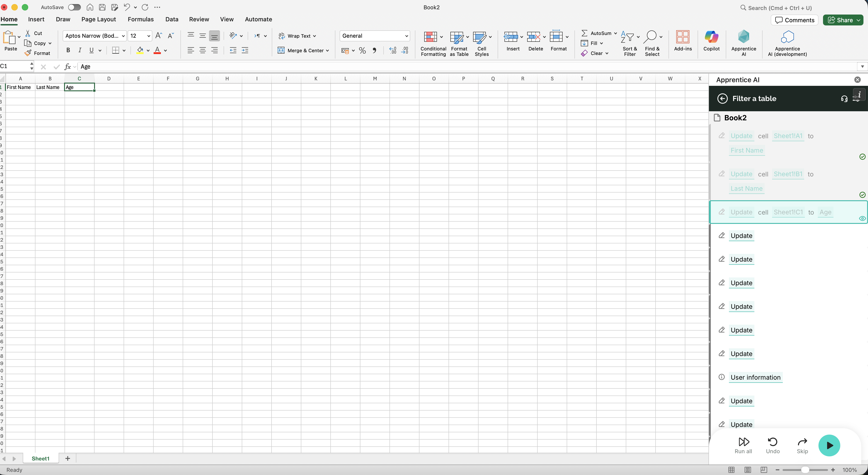
Task: Select the Sheet1 worksheet tab
Action: (x=40, y=458)
